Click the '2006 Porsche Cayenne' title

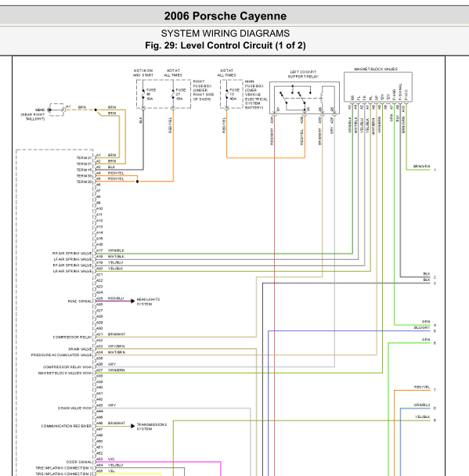tap(225, 16)
